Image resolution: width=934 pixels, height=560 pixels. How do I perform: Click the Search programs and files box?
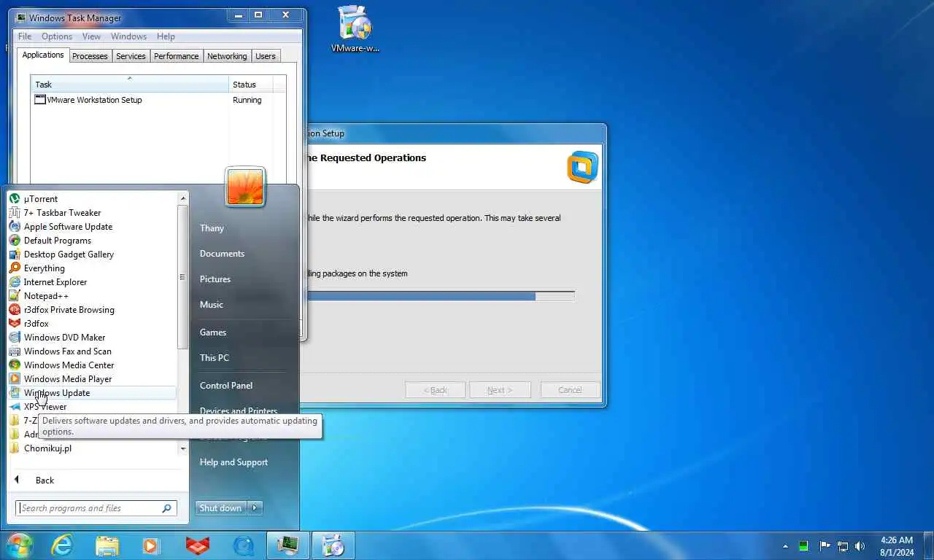[88, 508]
